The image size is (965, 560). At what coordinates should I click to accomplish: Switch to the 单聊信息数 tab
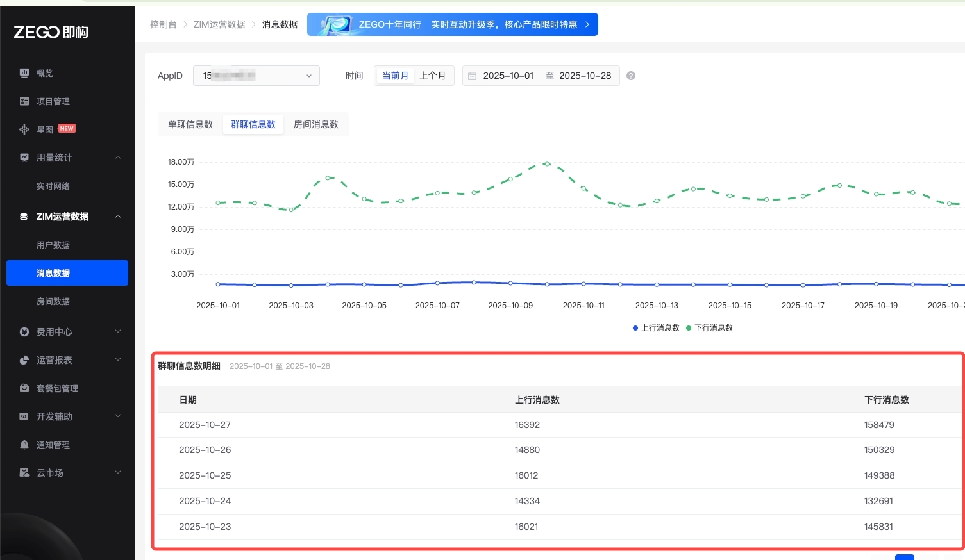pos(190,124)
